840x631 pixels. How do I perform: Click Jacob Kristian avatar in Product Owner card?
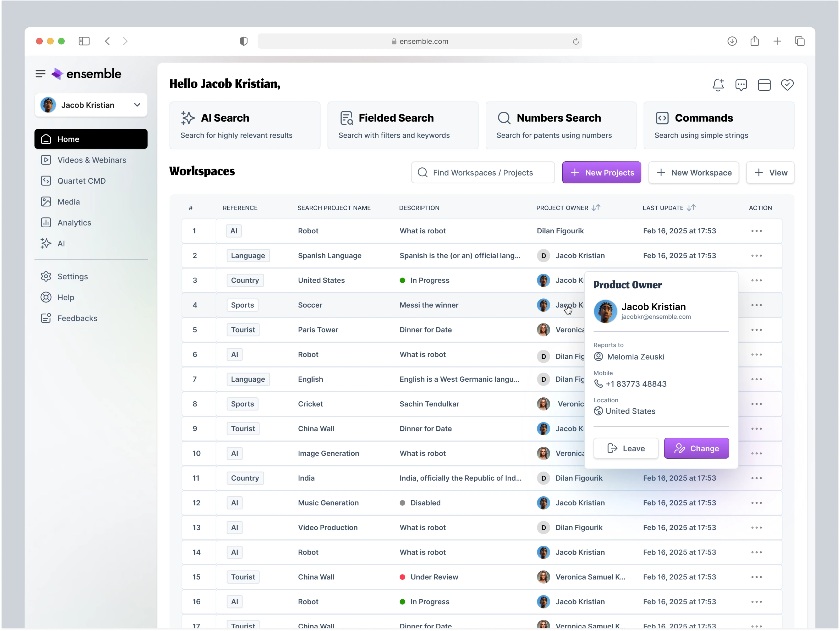coord(605,311)
